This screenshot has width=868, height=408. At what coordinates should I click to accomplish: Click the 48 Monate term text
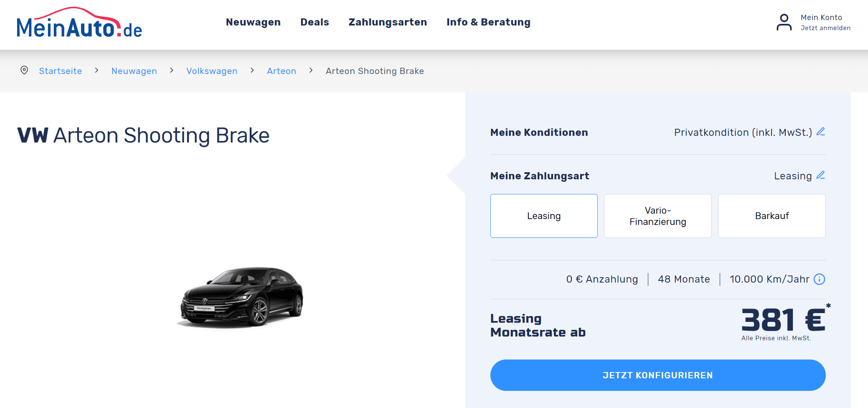click(x=684, y=279)
